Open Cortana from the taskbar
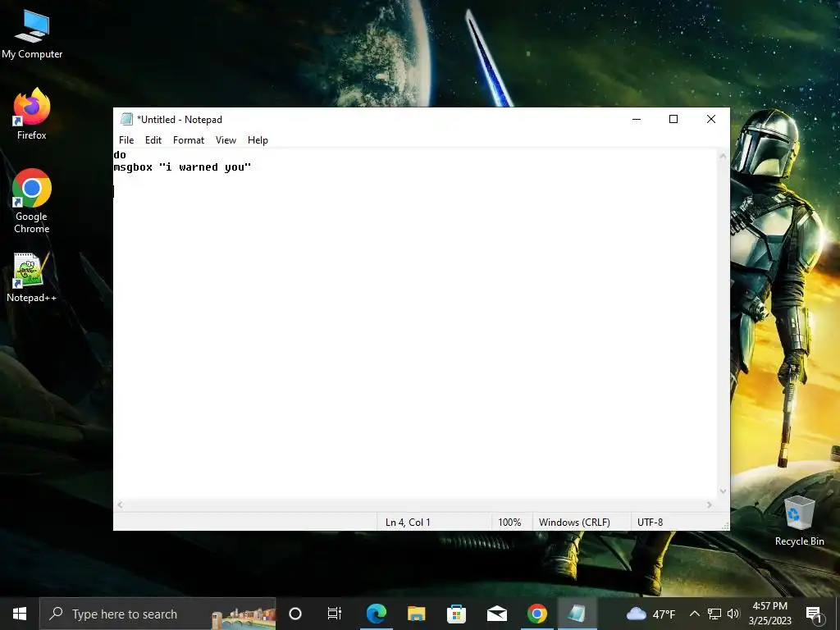This screenshot has height=630, width=840. tap(295, 614)
